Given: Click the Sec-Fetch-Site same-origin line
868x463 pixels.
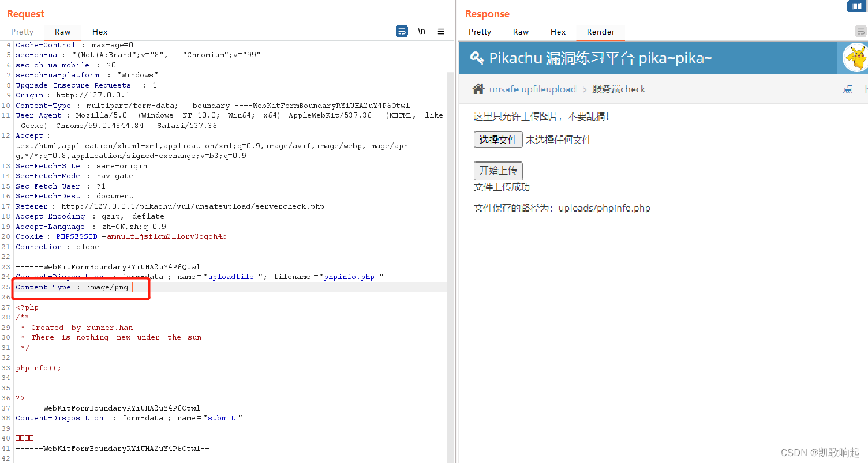Looking at the screenshot, I should (81, 166).
